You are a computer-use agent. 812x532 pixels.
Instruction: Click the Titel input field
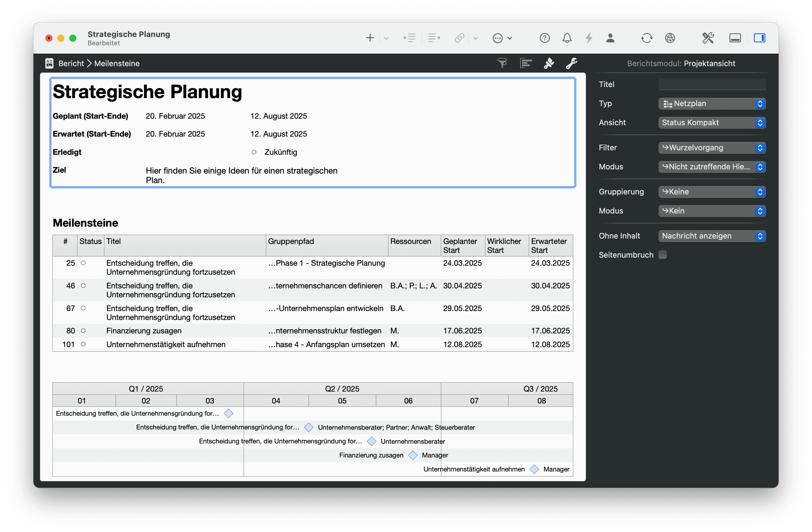[712, 84]
